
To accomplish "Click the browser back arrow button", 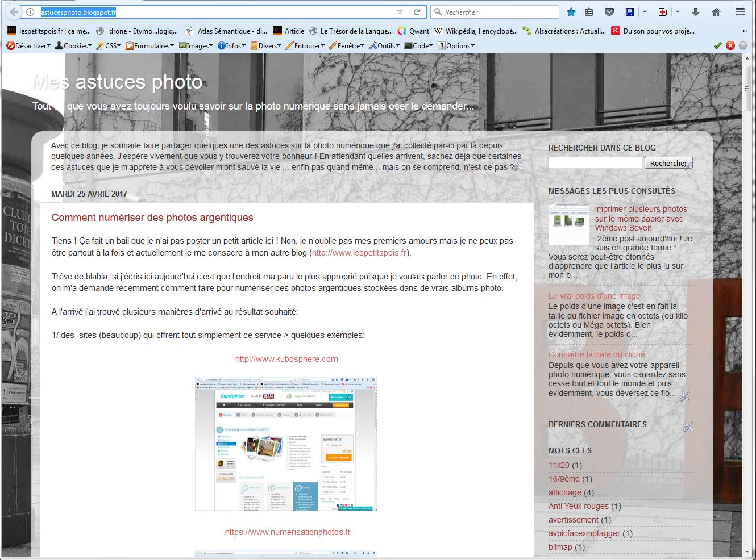I will pos(14,12).
